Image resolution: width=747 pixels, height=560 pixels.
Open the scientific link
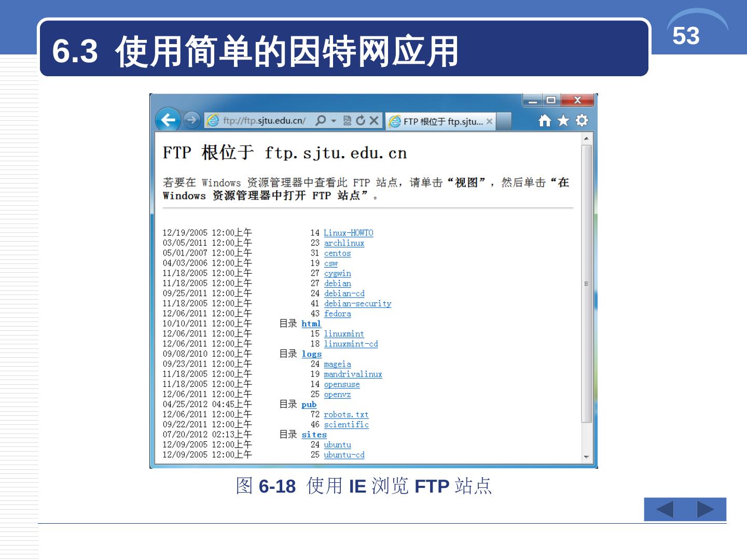[x=346, y=425]
